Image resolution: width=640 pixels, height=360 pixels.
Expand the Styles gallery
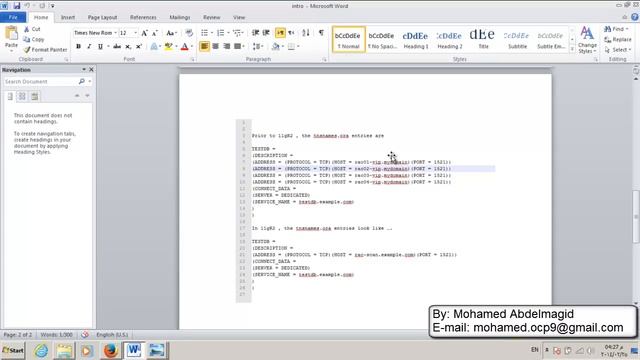click(x=572, y=49)
